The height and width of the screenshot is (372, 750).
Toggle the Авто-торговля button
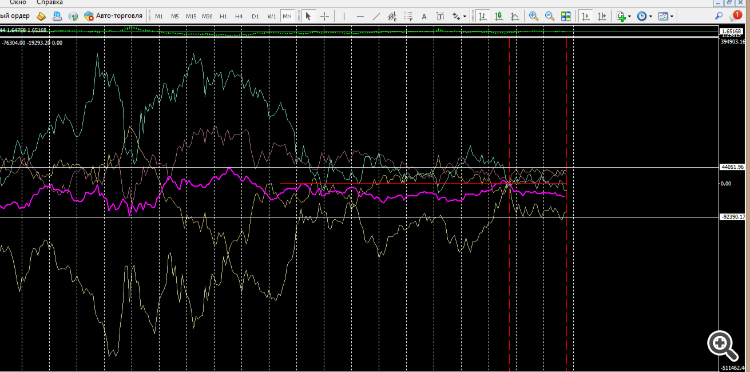[113, 16]
